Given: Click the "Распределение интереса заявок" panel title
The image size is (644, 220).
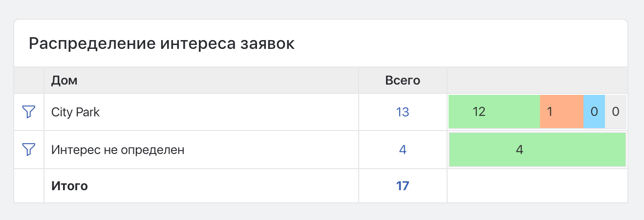Looking at the screenshot, I should click(162, 44).
